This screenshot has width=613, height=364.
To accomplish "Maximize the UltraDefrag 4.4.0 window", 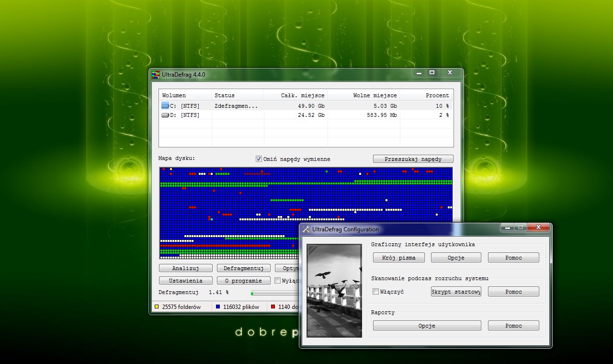I will [x=432, y=73].
